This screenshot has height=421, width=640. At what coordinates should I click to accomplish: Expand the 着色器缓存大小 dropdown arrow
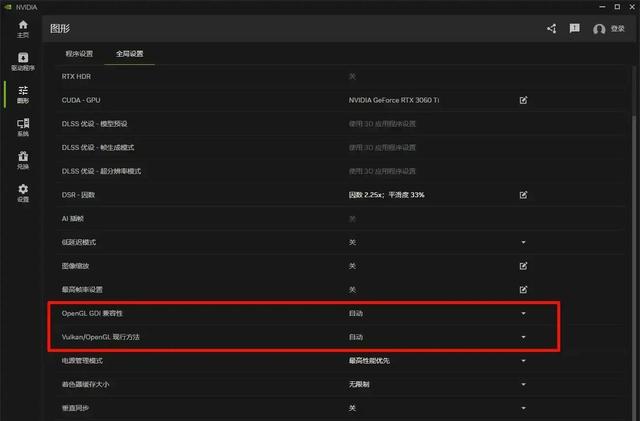(x=523, y=384)
